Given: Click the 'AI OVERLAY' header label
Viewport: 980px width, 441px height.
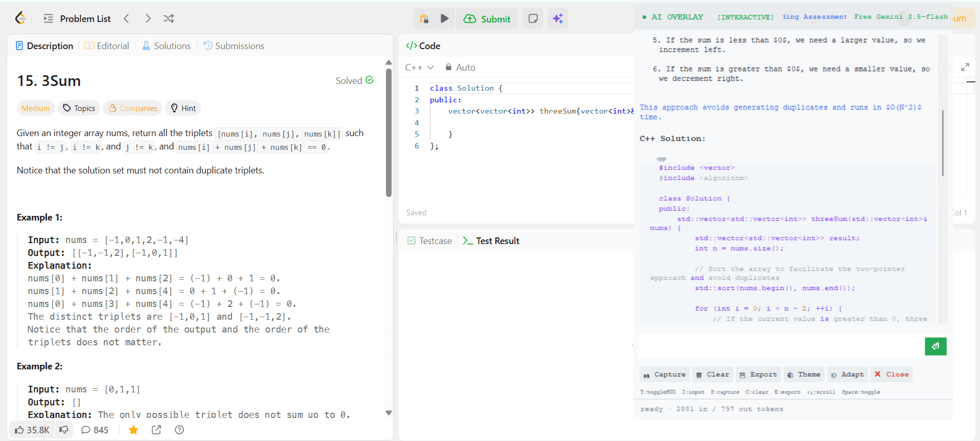Looking at the screenshot, I should [677, 17].
